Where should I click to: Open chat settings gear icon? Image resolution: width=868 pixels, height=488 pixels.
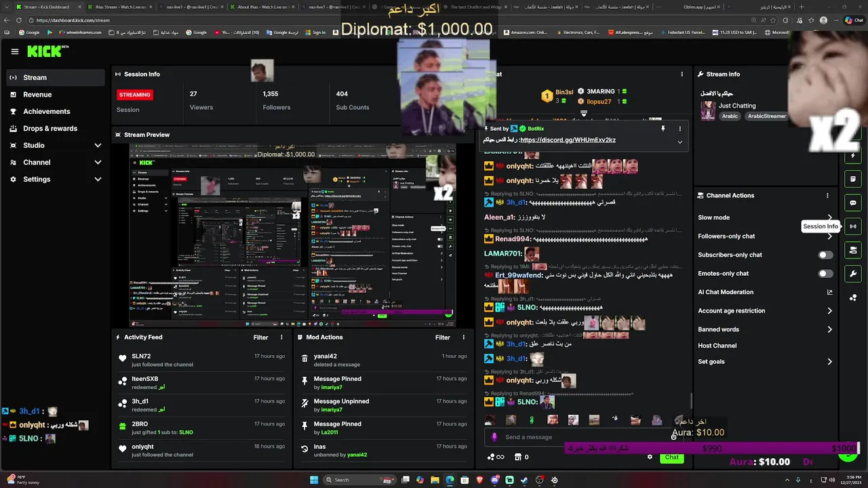pos(650,457)
